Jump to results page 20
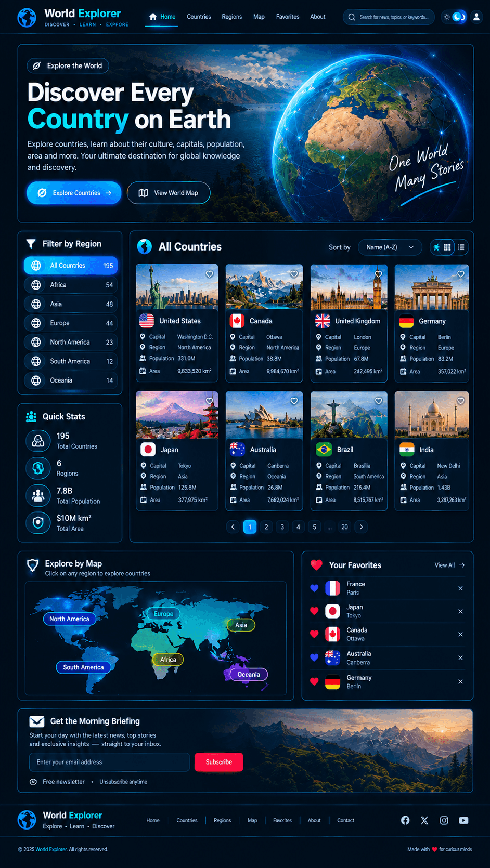The image size is (490, 868). pyautogui.click(x=344, y=527)
